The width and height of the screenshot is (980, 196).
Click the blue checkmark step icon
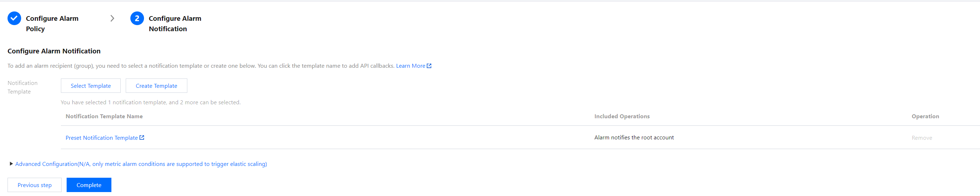(14, 18)
